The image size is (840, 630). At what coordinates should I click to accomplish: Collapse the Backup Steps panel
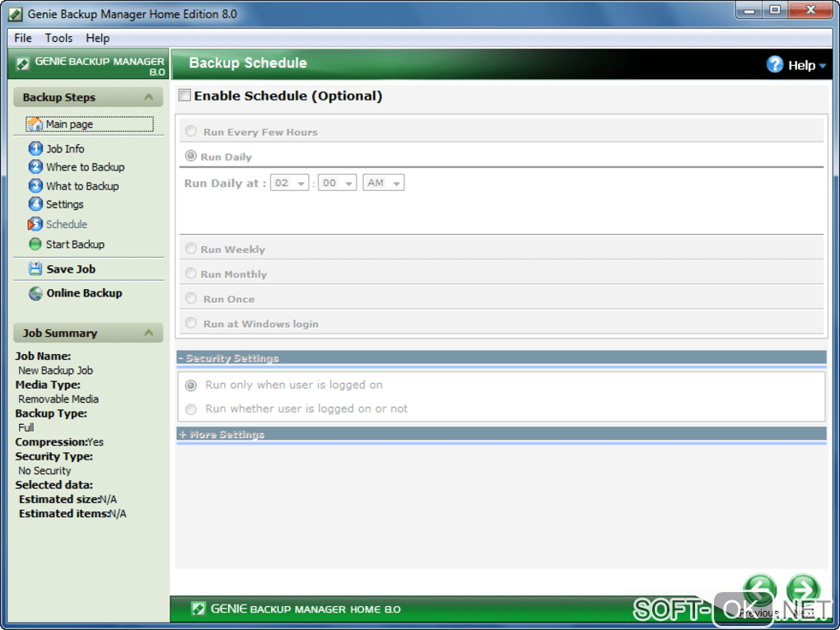[149, 97]
